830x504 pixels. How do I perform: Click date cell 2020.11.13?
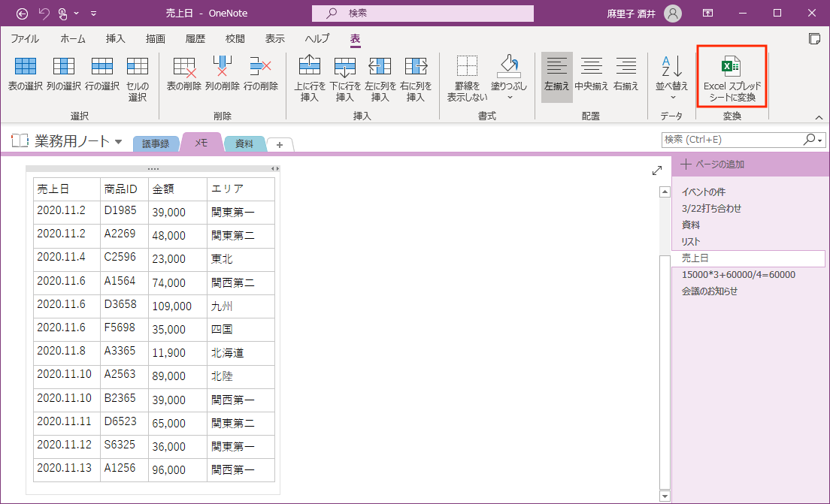pyautogui.click(x=67, y=470)
